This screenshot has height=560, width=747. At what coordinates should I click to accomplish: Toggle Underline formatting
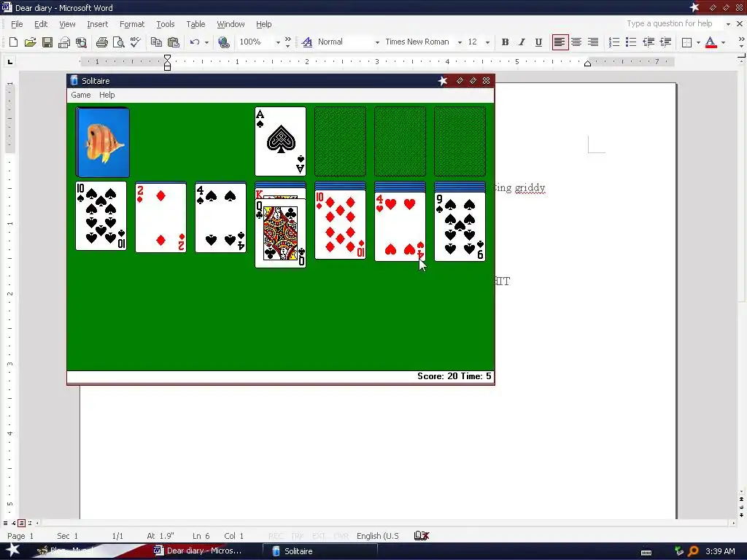coord(538,42)
